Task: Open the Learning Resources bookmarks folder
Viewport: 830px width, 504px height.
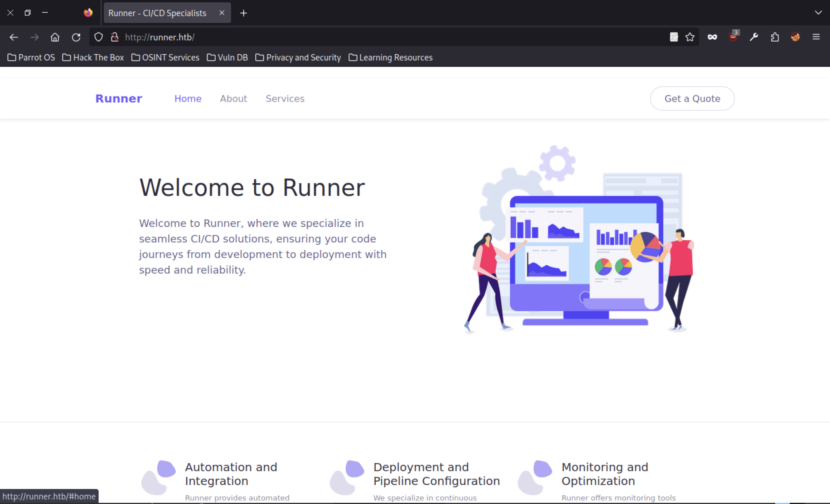Action: point(391,58)
